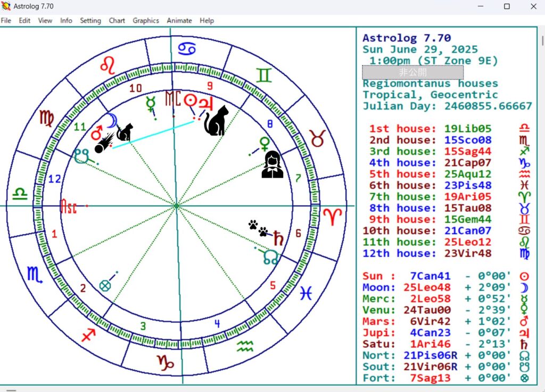Click the Aries glyph on chart wheel
The image size is (545, 392).
(x=334, y=215)
